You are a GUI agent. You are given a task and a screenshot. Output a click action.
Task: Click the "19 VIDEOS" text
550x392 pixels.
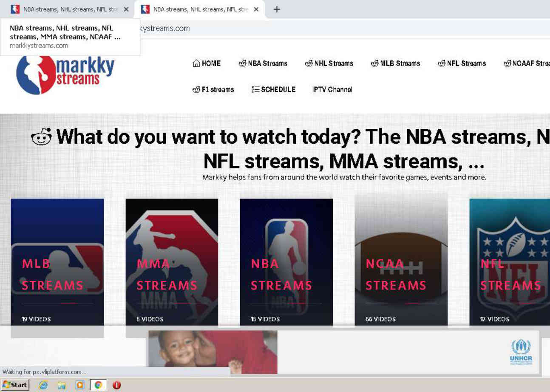(36, 319)
